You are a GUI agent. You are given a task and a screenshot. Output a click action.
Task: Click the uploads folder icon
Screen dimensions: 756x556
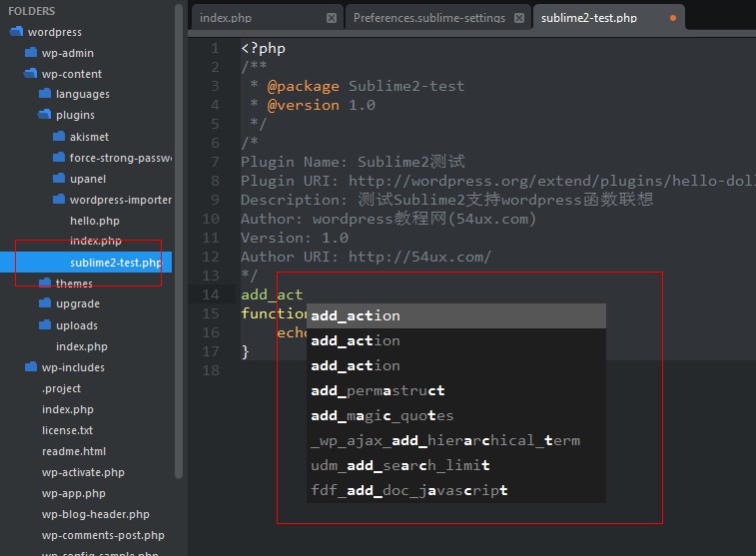click(45, 325)
